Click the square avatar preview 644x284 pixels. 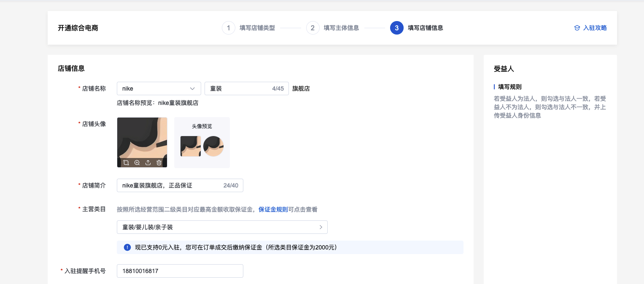[x=191, y=146]
